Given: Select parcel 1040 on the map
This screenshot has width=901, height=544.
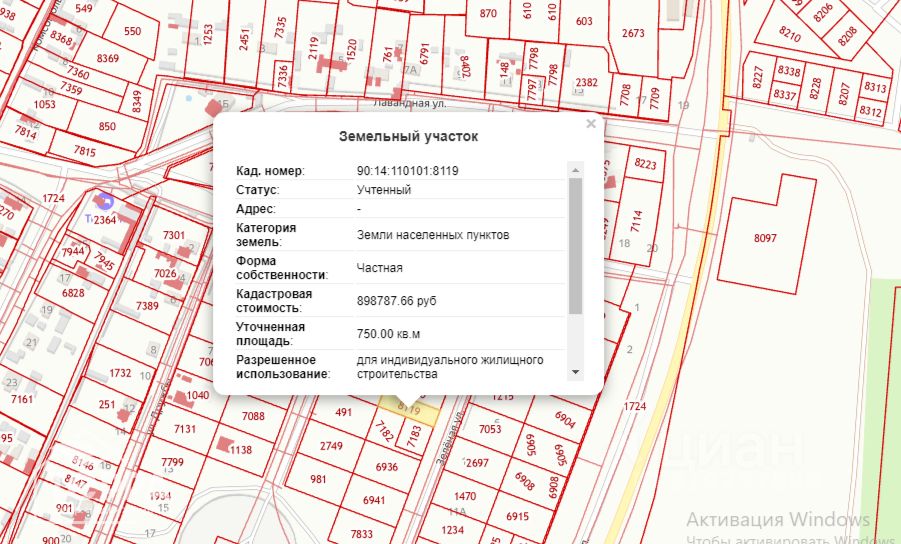Looking at the screenshot, I should pyautogui.click(x=197, y=395).
